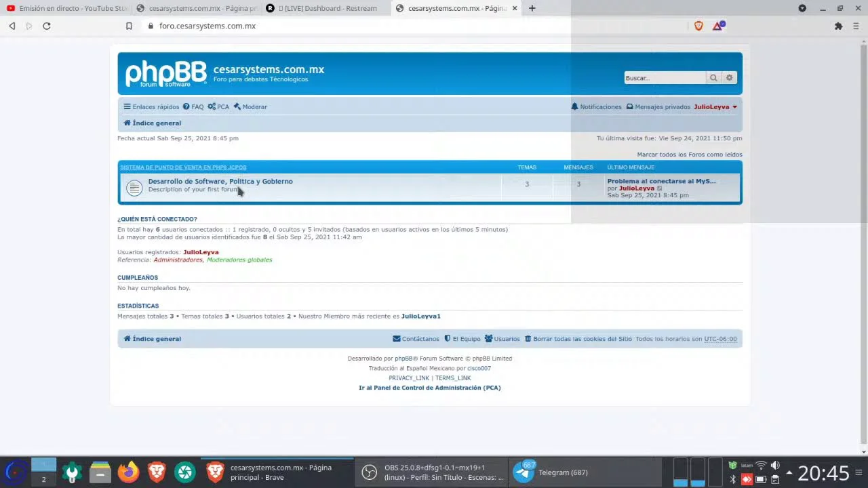Launch Brave from the taskbar launcher
868x488 pixels.
click(157, 472)
